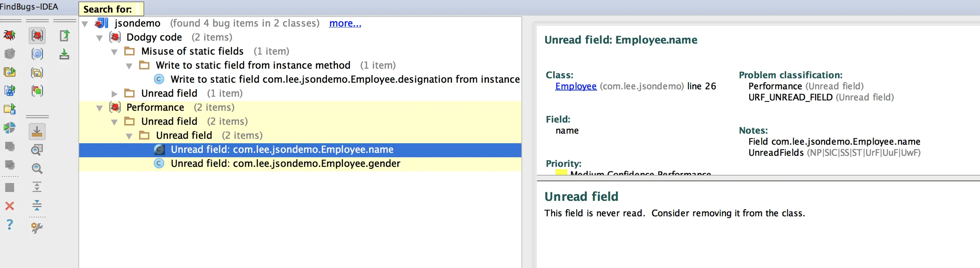Screen dimensions: 980x268
Task: Select Dodgy code (2 items) row
Action: pos(300,37)
